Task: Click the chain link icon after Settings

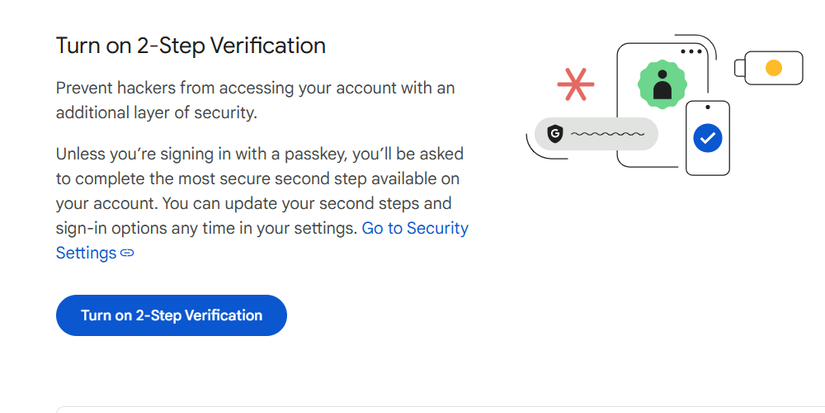Action: [x=127, y=253]
